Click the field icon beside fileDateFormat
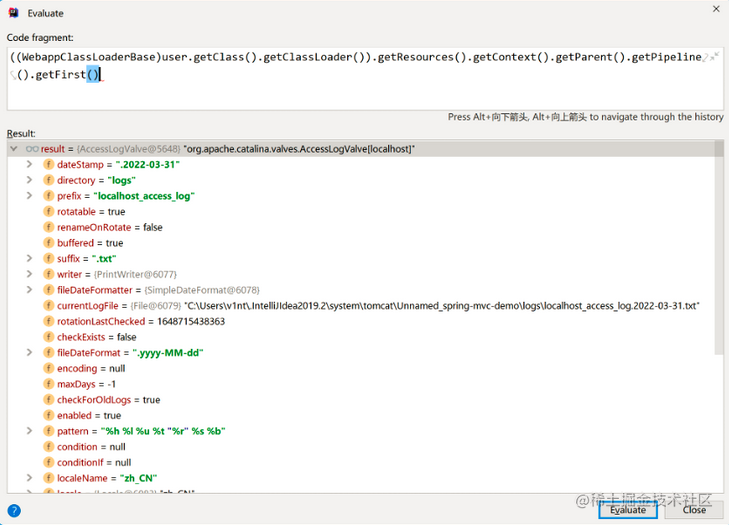Screen dimensions: 729x525 [49, 352]
